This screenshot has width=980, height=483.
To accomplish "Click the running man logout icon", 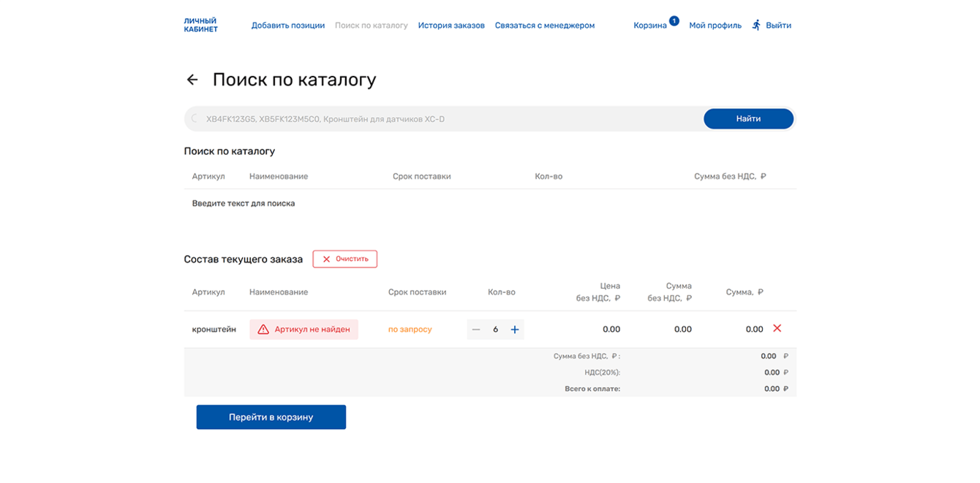I will click(756, 25).
